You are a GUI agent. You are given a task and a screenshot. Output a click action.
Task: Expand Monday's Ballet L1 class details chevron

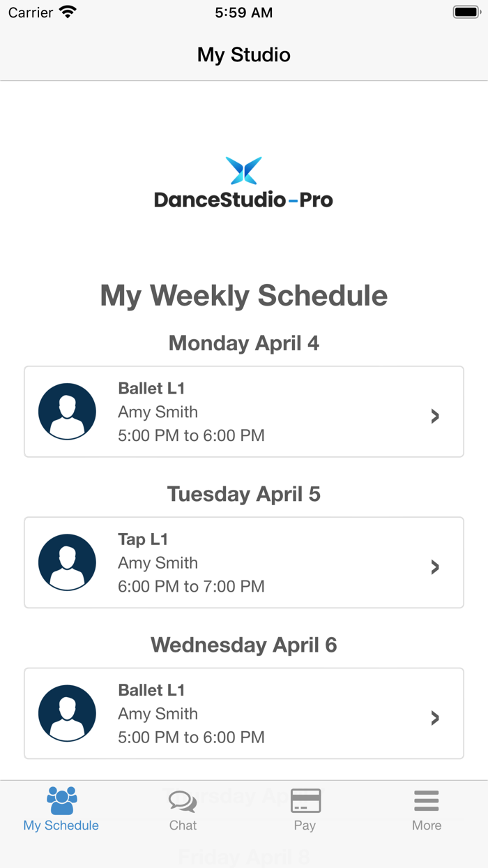click(x=435, y=416)
